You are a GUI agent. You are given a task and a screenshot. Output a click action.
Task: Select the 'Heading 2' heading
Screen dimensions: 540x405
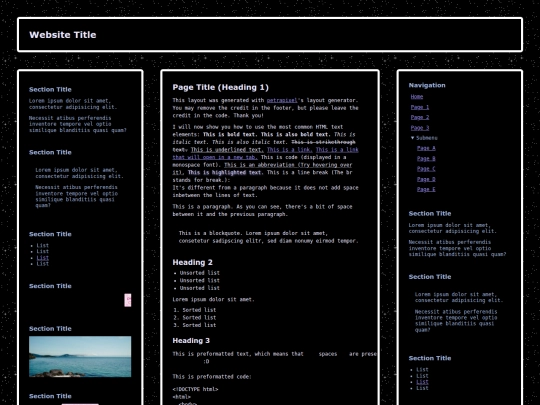pos(193,262)
